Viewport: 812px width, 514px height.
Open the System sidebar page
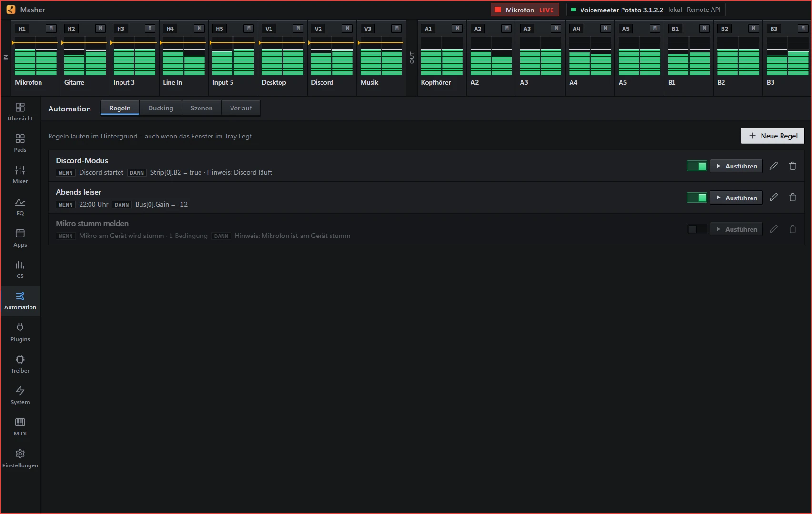click(20, 396)
